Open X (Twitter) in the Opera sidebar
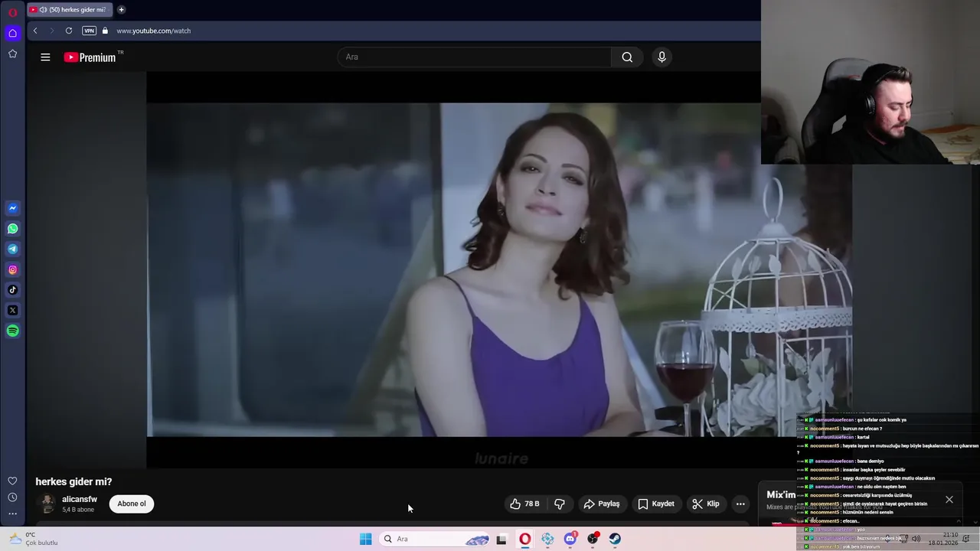Screen dimensions: 980x551 click(12, 311)
